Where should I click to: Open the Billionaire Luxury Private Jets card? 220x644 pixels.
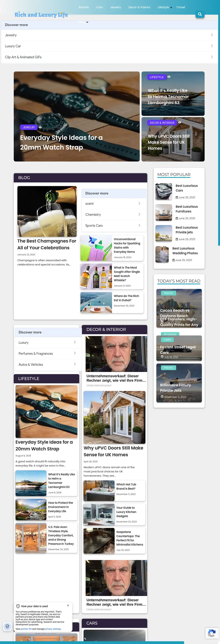[179, 383]
